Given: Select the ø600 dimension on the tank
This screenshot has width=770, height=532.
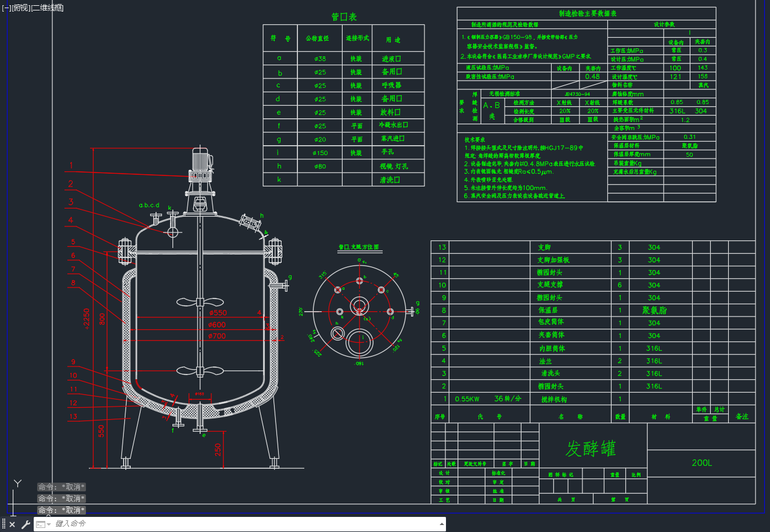Looking at the screenshot, I should (x=217, y=325).
